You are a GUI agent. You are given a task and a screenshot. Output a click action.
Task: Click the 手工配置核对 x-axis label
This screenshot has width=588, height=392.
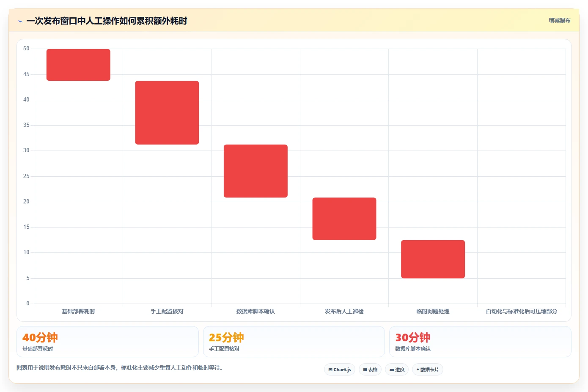[167, 311]
